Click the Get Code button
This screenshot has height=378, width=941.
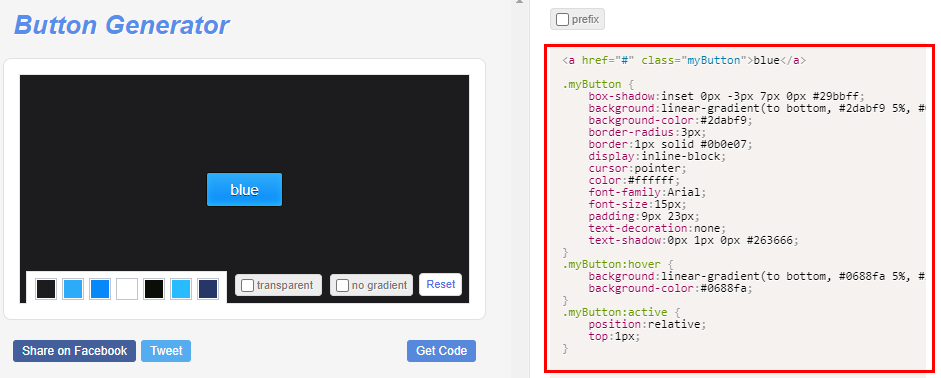pos(441,351)
